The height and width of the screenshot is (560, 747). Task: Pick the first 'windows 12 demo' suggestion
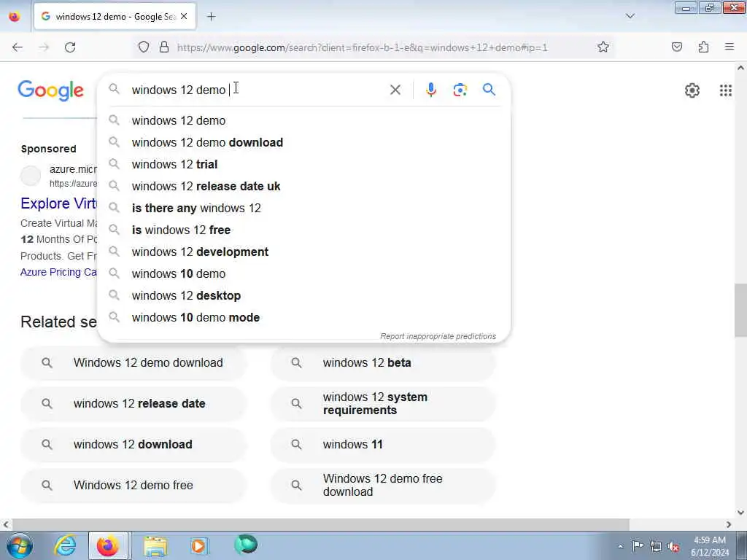304,120
